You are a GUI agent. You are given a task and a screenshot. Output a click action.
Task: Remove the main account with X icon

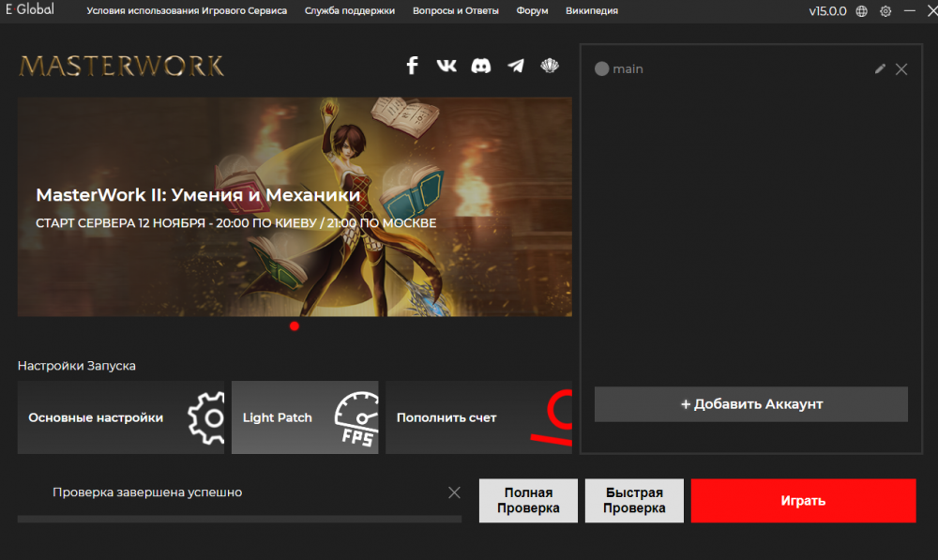coord(901,68)
